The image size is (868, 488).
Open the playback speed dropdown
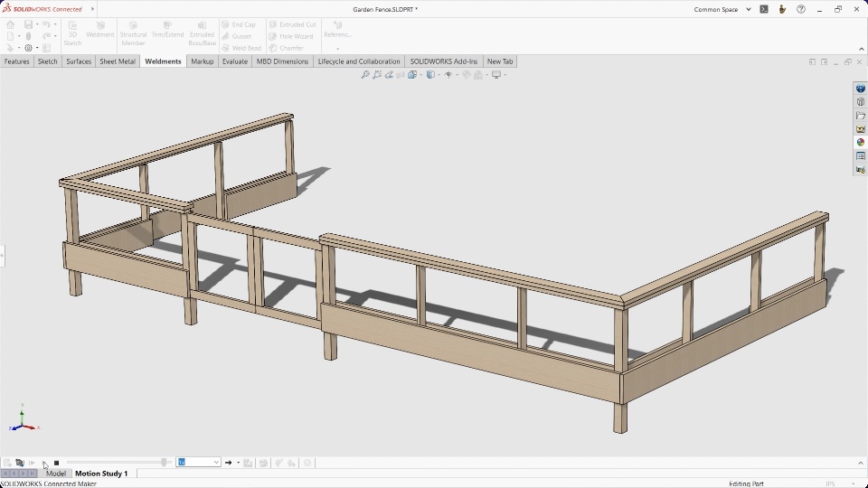(x=216, y=463)
